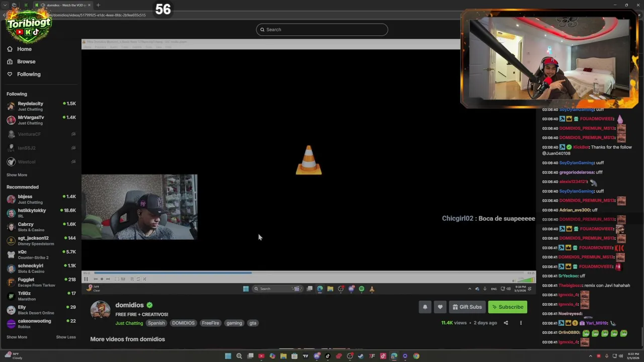Image resolution: width=644 pixels, height=362 pixels.
Task: Open the taskbar clock showing 6:22 PM
Action: [633, 356]
